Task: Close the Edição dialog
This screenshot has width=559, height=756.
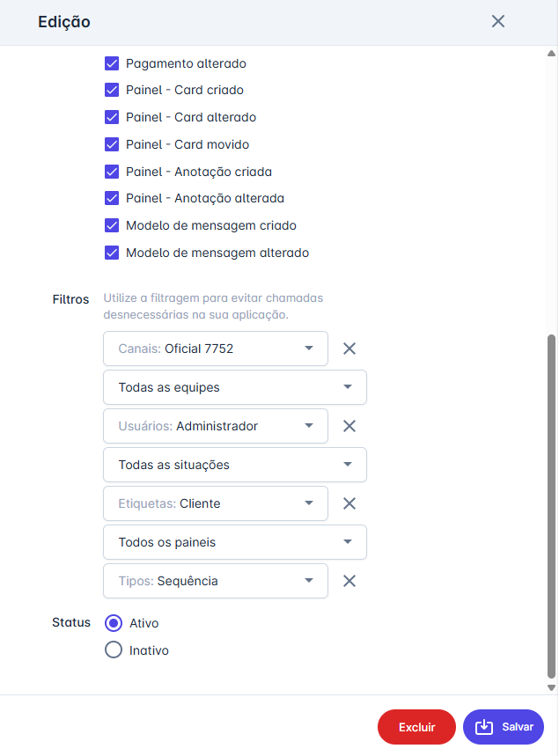Action: pos(498,21)
